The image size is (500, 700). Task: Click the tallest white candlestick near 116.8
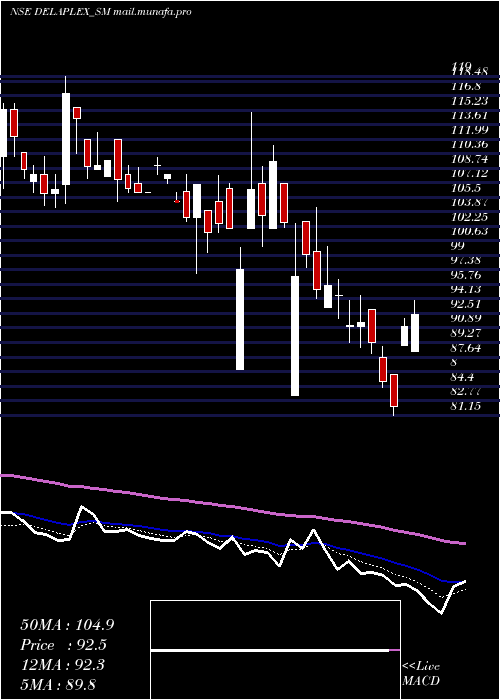click(66, 139)
